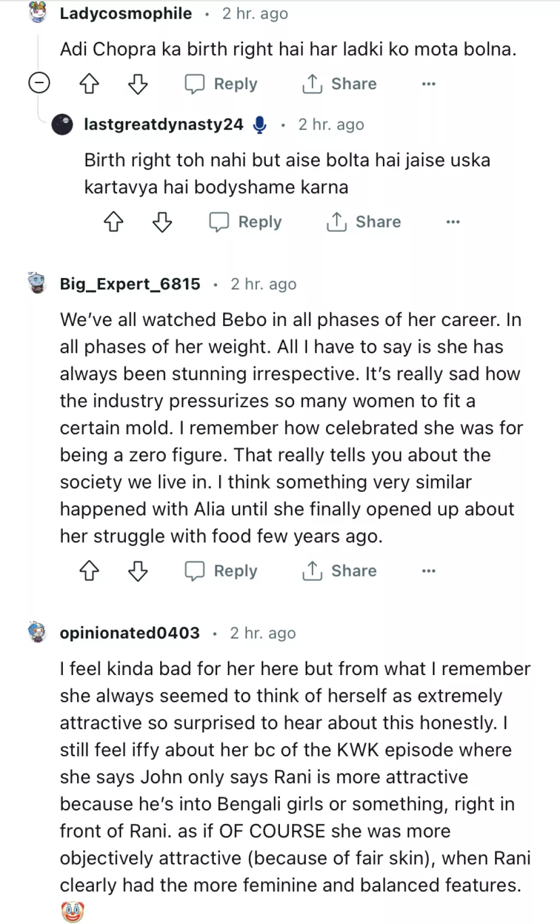
Task: Reply to Ladycosmophile's comment
Action: [221, 84]
